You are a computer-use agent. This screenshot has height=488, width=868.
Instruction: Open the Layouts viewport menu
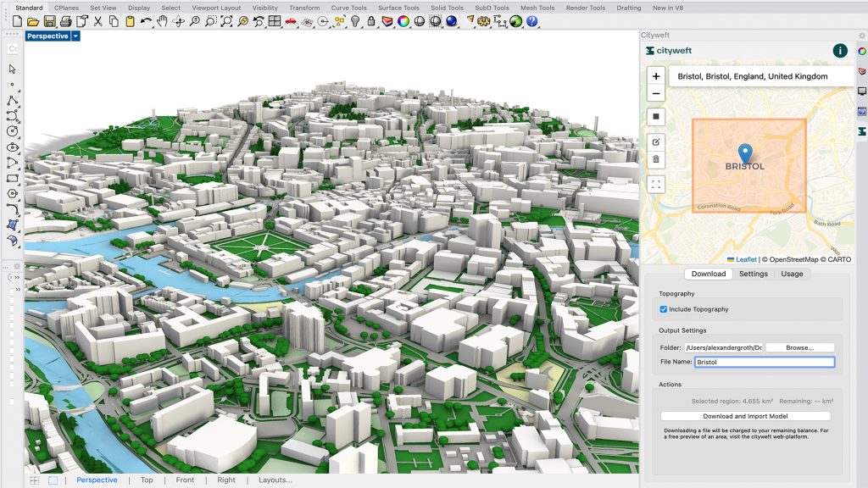tap(275, 480)
